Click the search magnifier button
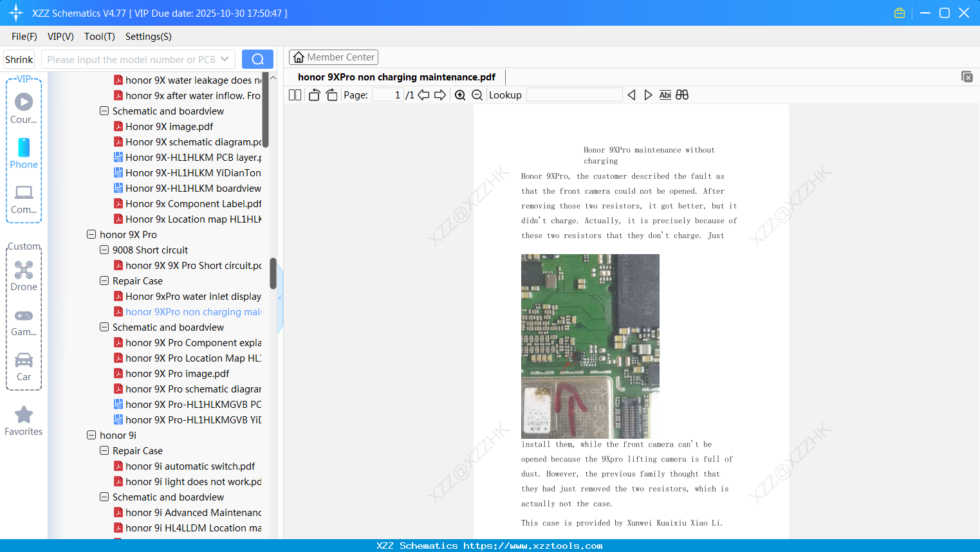The height and width of the screenshot is (552, 980). (x=257, y=59)
